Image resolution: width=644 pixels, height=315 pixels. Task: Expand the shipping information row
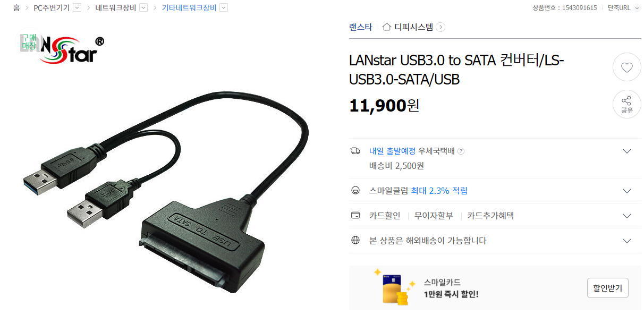[627, 151]
